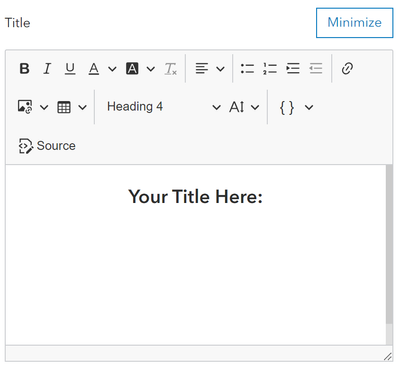400x369 pixels.
Task: Increase indent of paragraph
Action: pyautogui.click(x=293, y=69)
